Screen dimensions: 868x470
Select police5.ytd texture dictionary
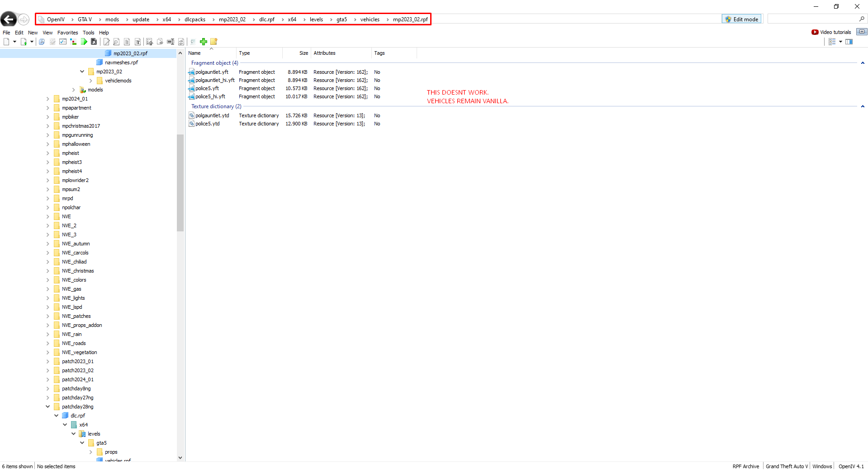[x=207, y=124]
